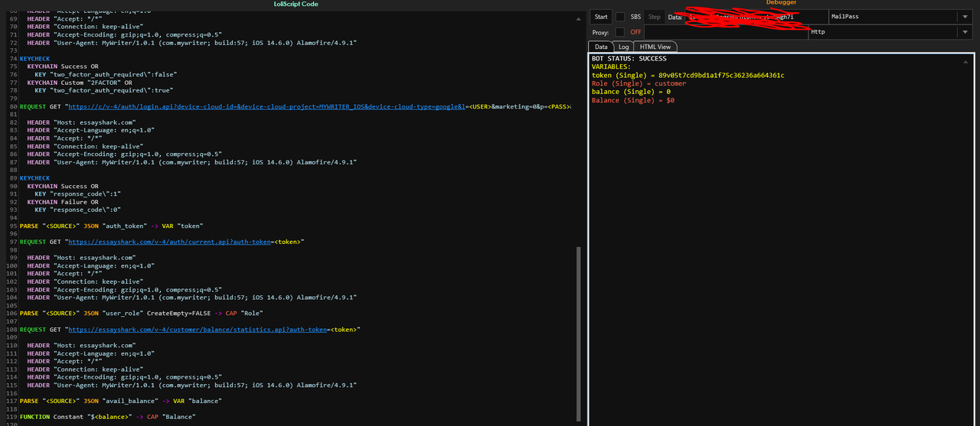Click the code editor vertical scrollbar thumb
This screenshot has height=426, width=980.
[x=579, y=333]
